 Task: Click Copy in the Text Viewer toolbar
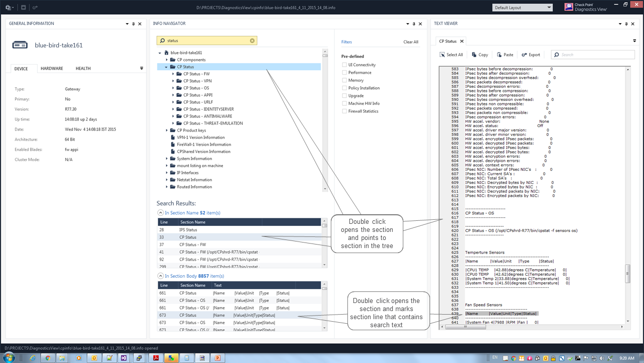[480, 54]
